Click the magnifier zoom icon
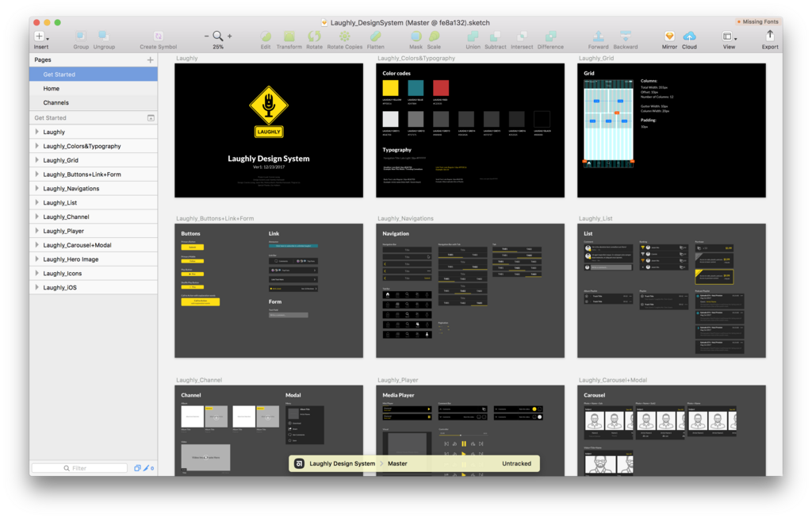 pos(218,36)
